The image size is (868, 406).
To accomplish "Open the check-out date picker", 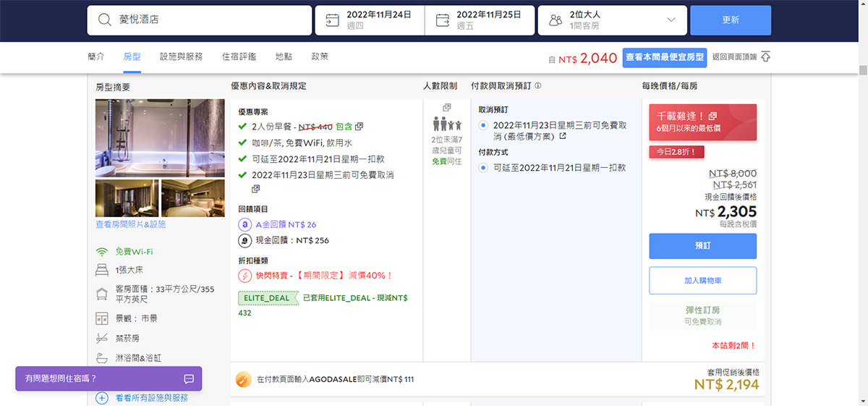I will (x=480, y=20).
